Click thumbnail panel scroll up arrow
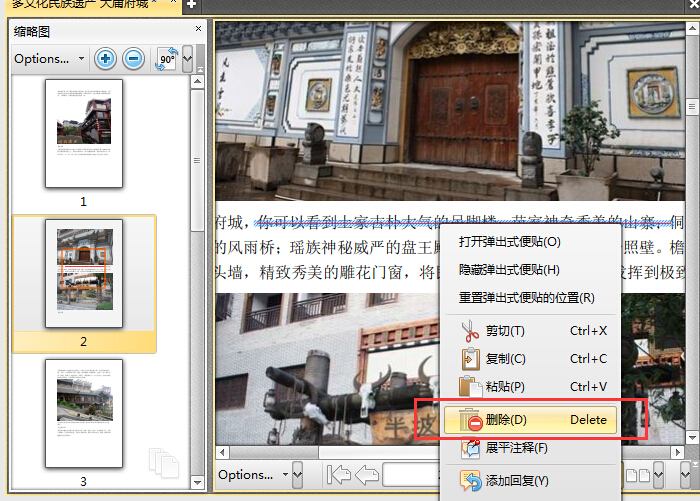Viewport: 700px width, 501px height. [197, 82]
